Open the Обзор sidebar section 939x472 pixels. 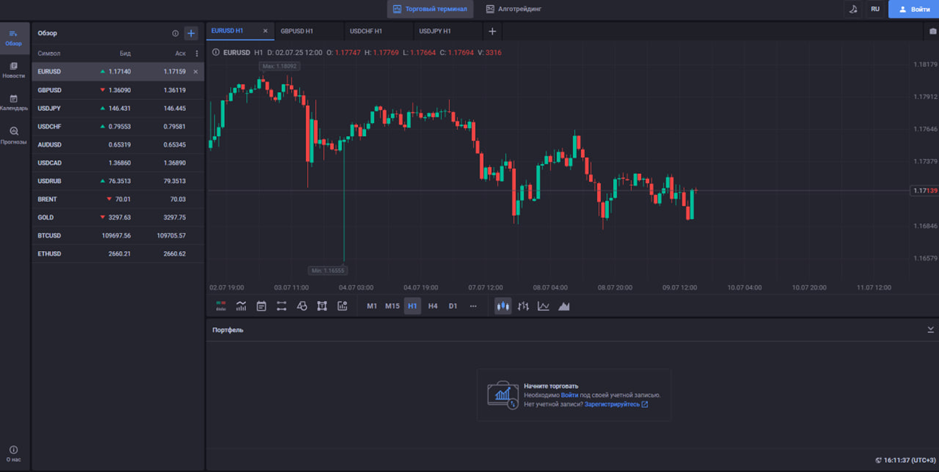click(x=13, y=38)
